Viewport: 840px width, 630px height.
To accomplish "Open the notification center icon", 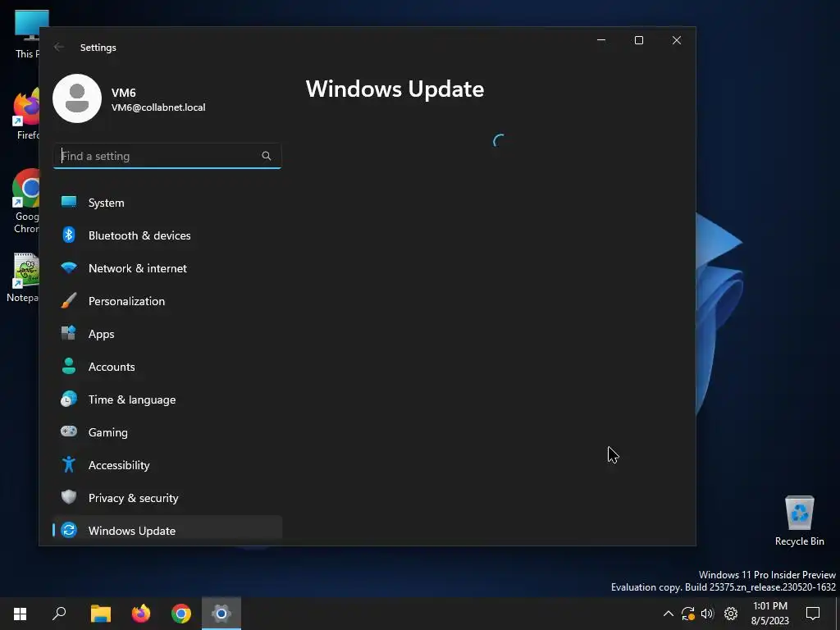I will (813, 614).
